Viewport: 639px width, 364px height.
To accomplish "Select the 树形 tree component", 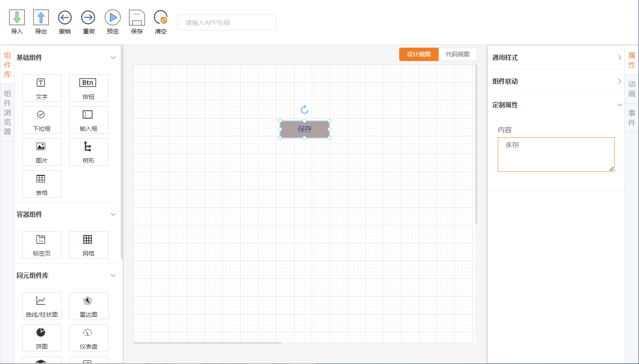I will coord(89,152).
